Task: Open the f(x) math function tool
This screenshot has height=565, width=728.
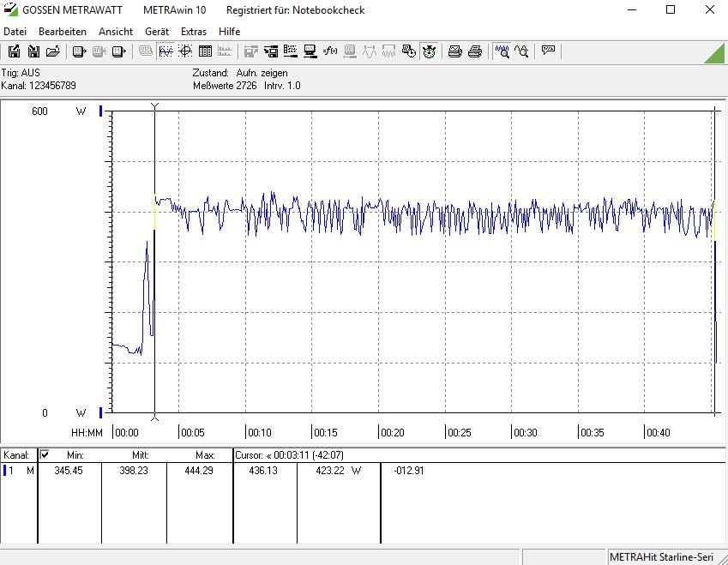Action: point(330,51)
